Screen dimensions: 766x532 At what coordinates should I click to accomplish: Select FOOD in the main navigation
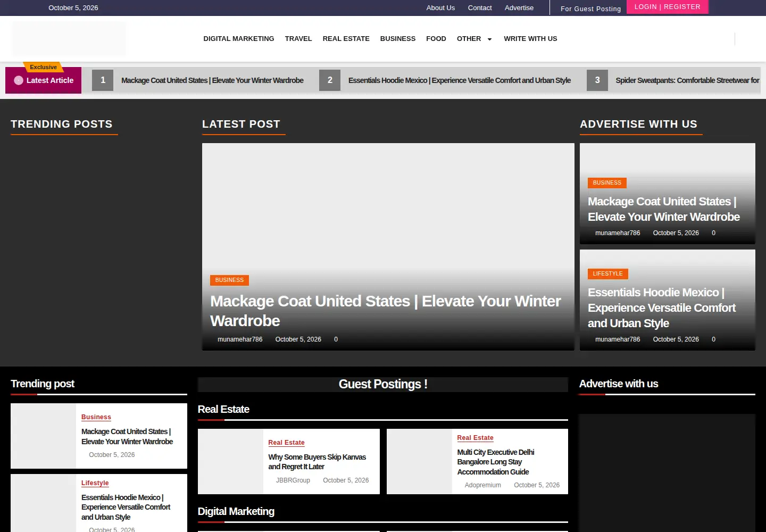click(x=436, y=39)
